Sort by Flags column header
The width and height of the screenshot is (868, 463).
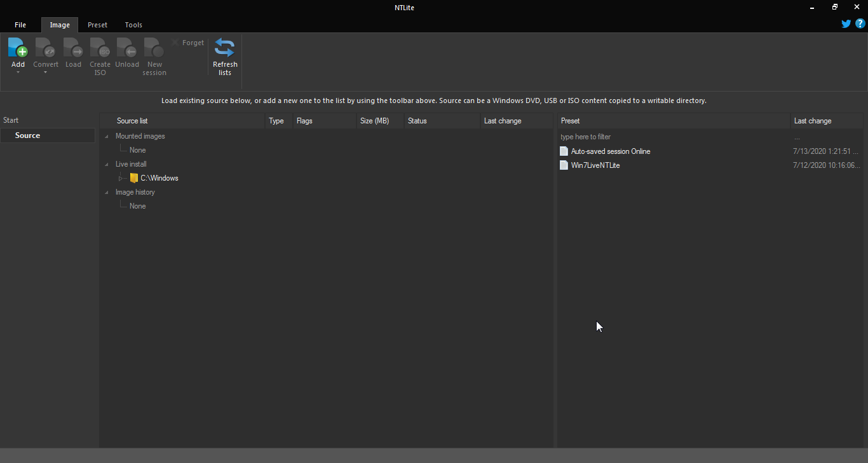point(324,121)
